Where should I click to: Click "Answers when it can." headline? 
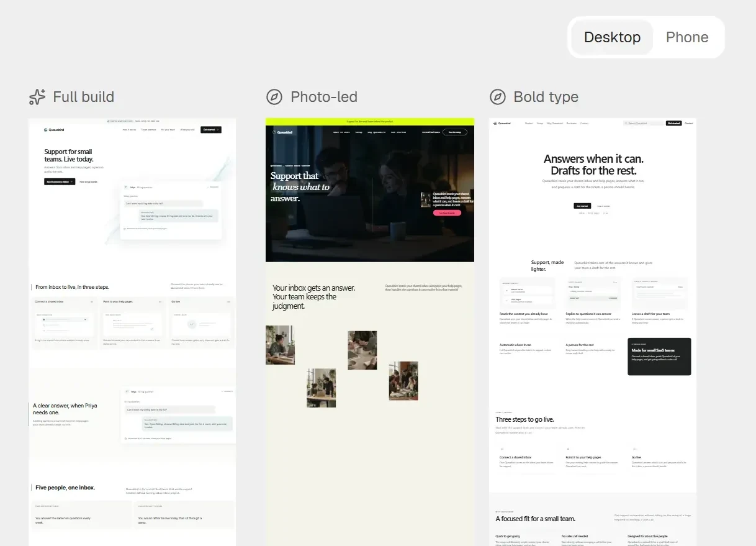pos(593,159)
